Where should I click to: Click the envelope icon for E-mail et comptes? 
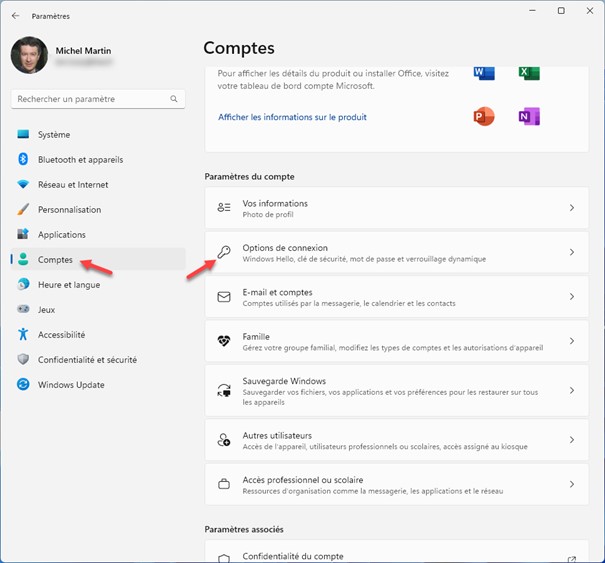click(x=224, y=297)
